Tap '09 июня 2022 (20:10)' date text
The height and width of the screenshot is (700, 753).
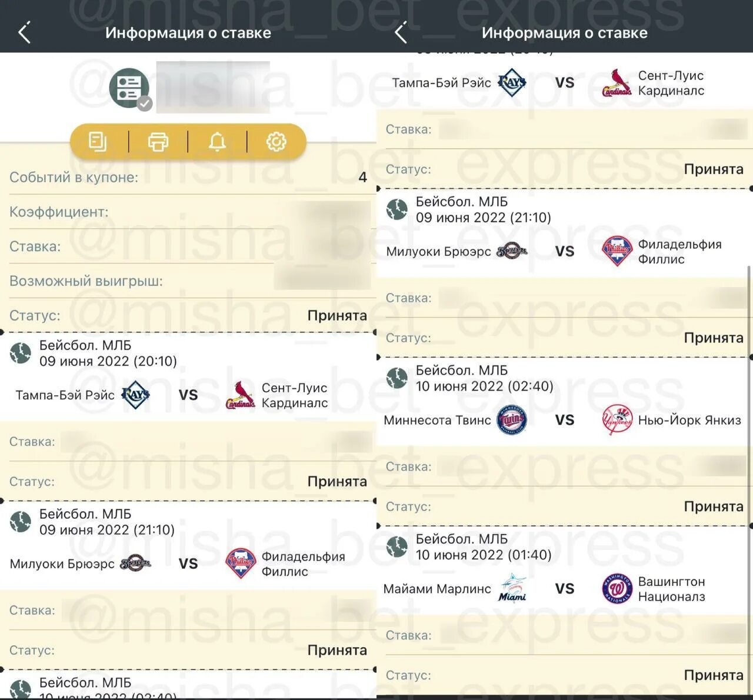pos(108,361)
